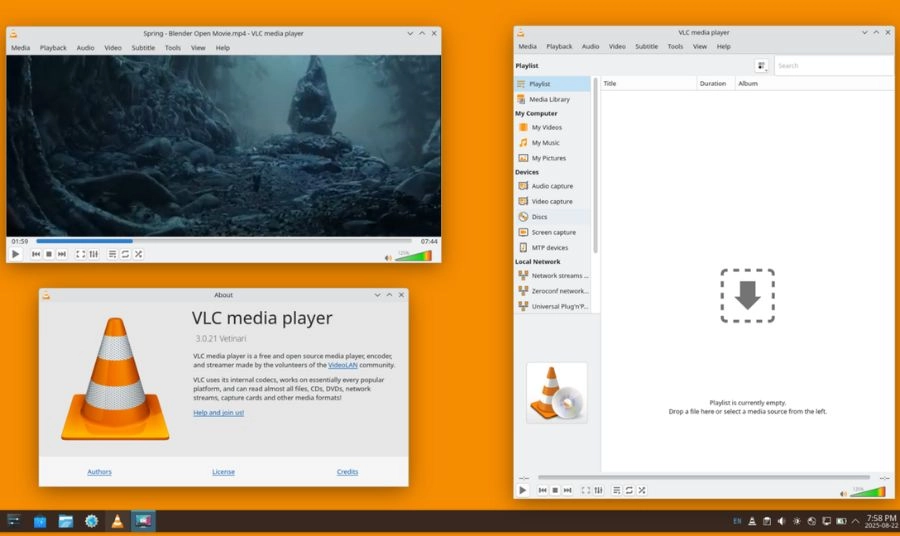This screenshot has height=536, width=900.
Task: Focus the playlist Search field
Action: point(833,66)
